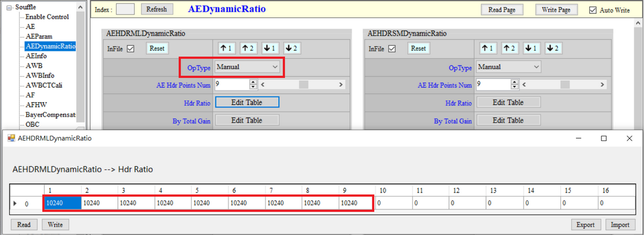Open OpType dropdown in AEHDRMLDynamicRatio panel
This screenshot has width=644, height=235.
[247, 67]
